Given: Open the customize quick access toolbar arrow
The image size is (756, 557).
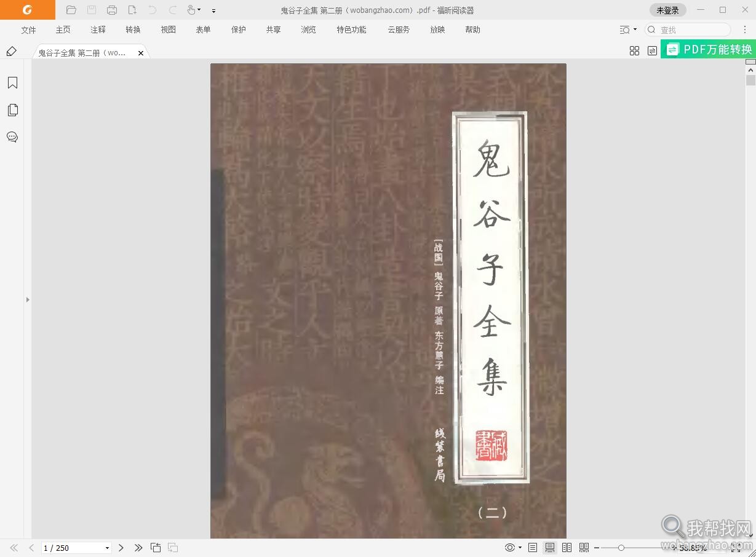Looking at the screenshot, I should click(x=213, y=10).
